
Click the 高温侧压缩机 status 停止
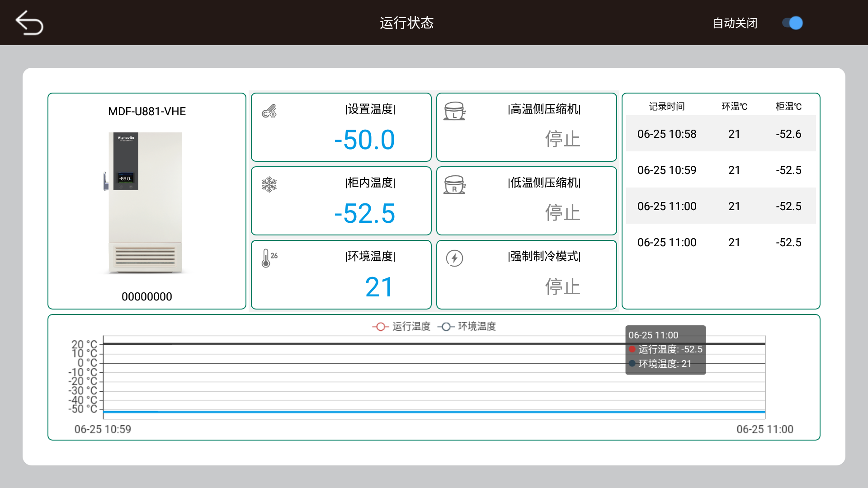(x=562, y=139)
